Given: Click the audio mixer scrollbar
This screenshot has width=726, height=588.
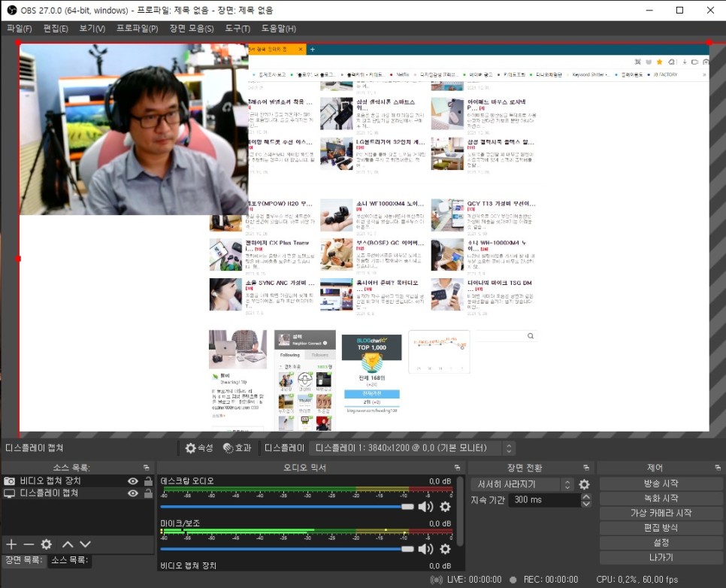Looking at the screenshot, I should [x=460, y=511].
